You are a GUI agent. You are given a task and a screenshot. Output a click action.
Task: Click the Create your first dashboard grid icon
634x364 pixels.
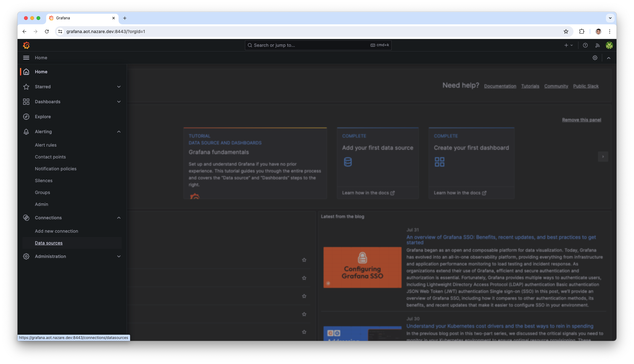click(x=440, y=162)
